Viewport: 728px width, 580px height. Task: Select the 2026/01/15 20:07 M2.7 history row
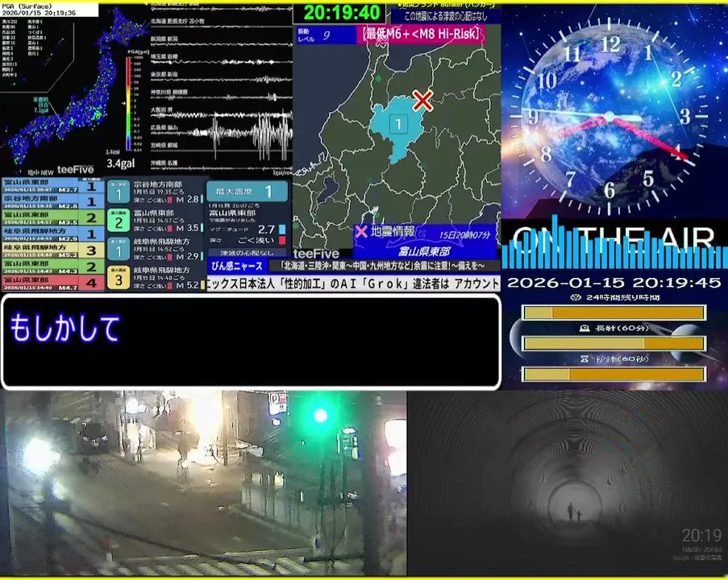coord(52,185)
